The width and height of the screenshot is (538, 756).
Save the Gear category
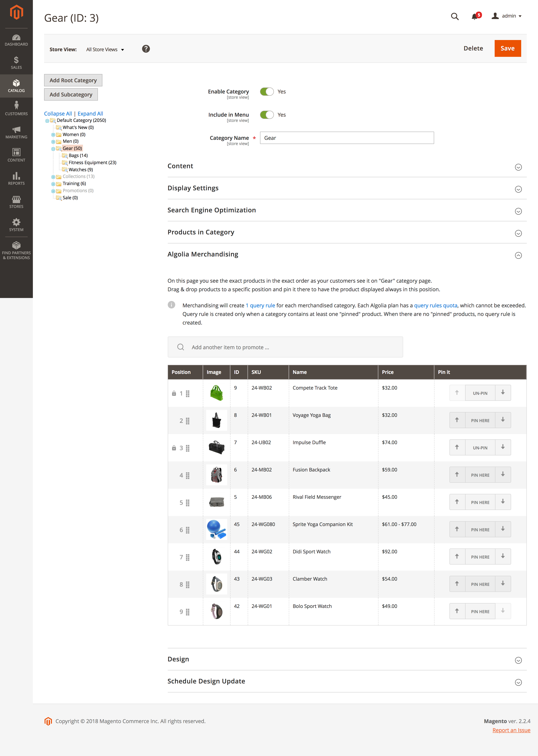pos(508,48)
